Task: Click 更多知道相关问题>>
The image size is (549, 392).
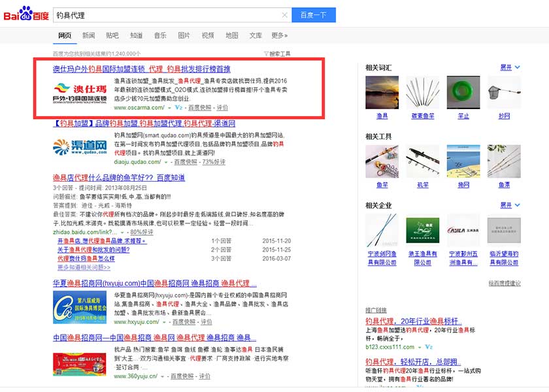Action: (84, 267)
